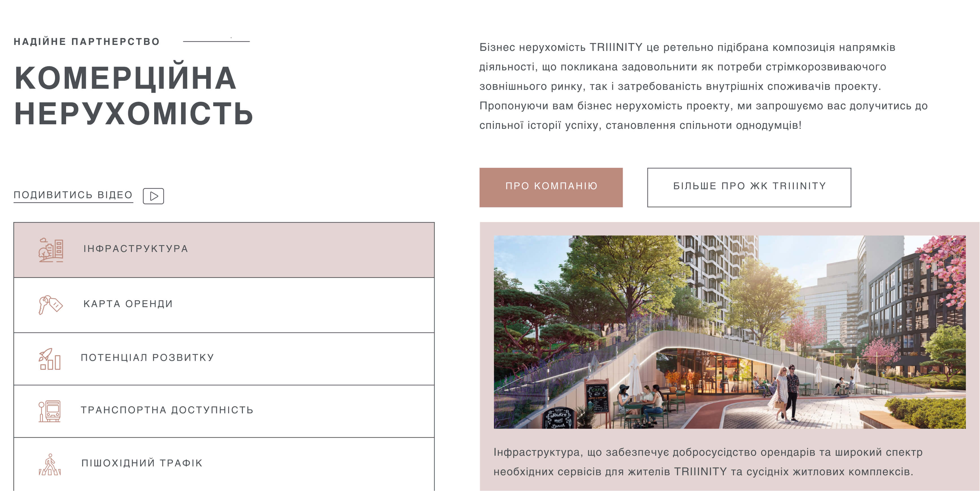The image size is (980, 491).
Task: Click the infrastructure description caption text
Action: (708, 462)
